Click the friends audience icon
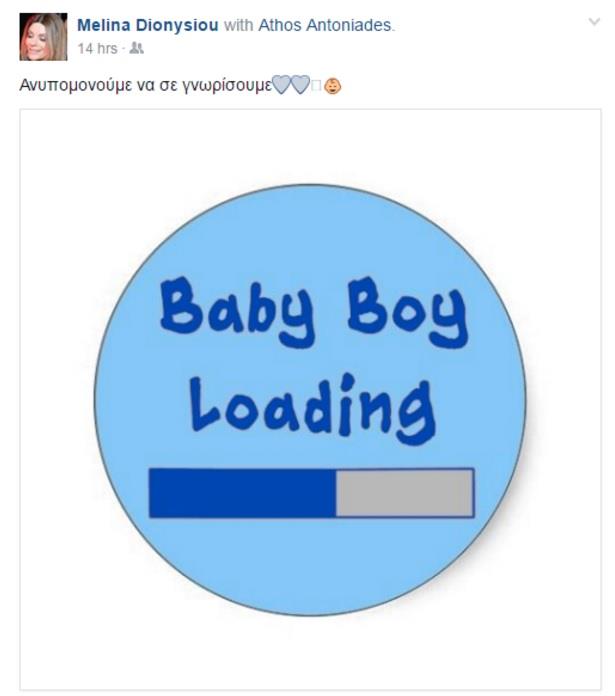615x696 pixels. (x=136, y=48)
